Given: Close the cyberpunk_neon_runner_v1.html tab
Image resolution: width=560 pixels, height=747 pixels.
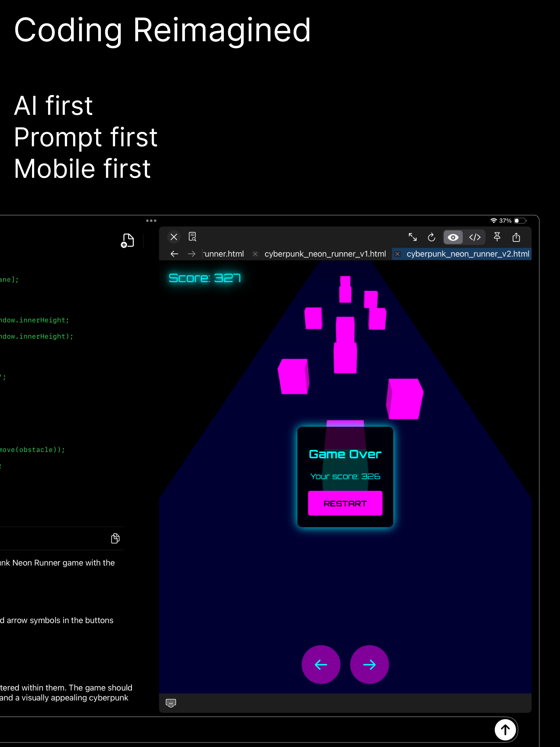Looking at the screenshot, I should 255,254.
